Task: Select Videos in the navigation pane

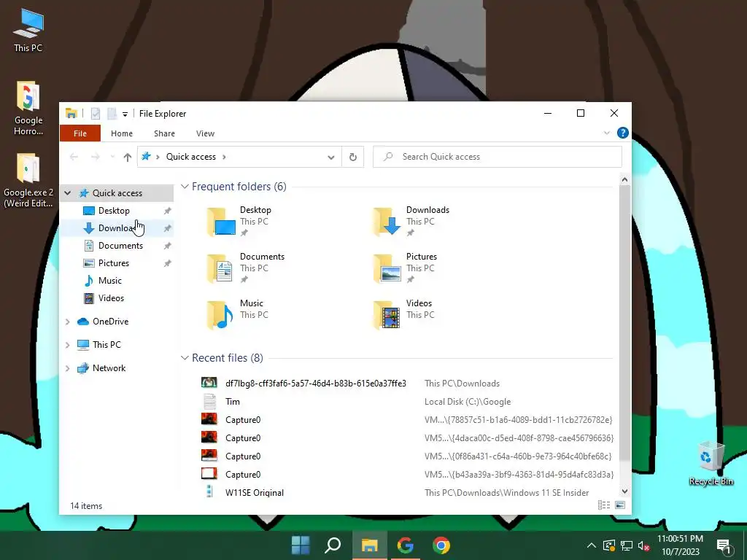Action: 111,298
